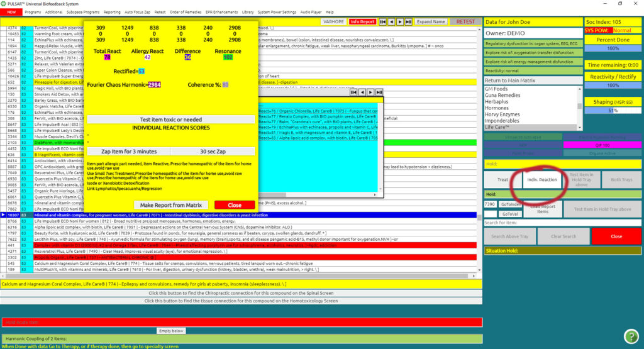This screenshot has height=349, width=644.
Task: Select Hormones in the category list
Action: (x=497, y=108)
